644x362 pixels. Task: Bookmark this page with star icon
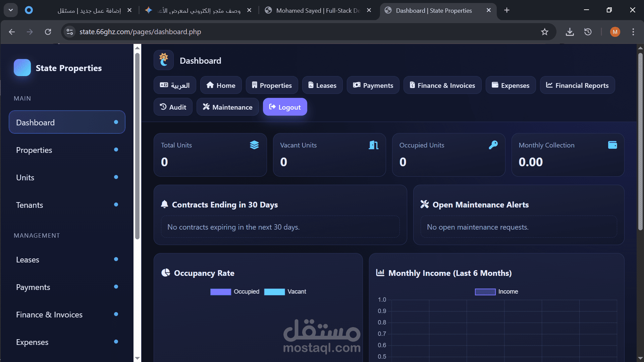pos(544,32)
